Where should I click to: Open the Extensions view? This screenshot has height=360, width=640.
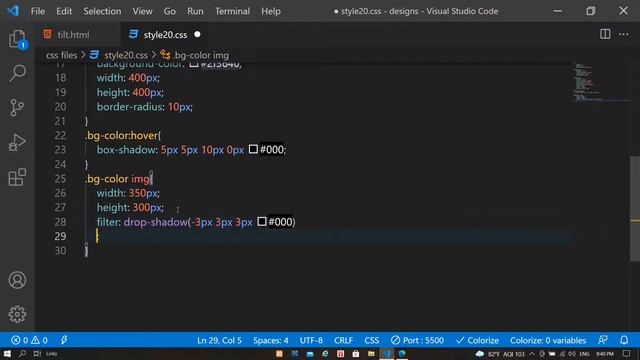[x=17, y=177]
